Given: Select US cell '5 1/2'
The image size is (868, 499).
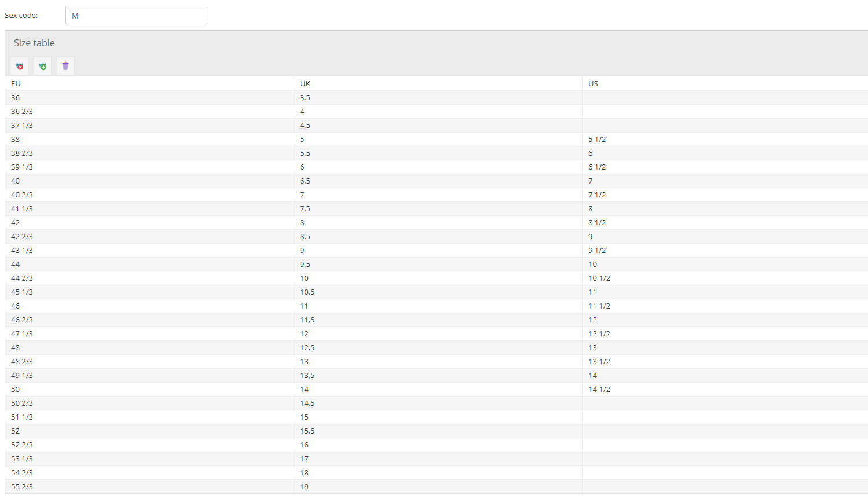Looking at the screenshot, I should tap(725, 139).
